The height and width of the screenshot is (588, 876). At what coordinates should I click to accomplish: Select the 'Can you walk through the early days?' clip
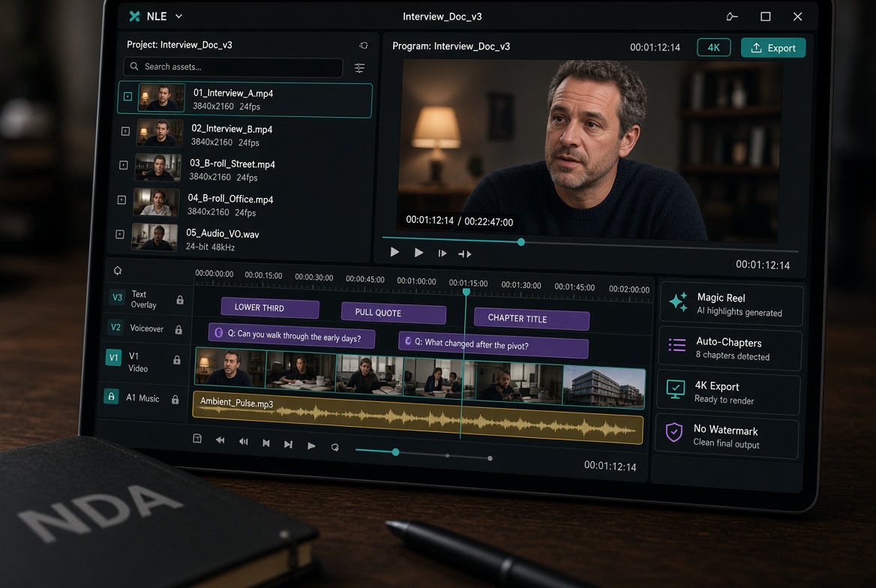(x=291, y=336)
